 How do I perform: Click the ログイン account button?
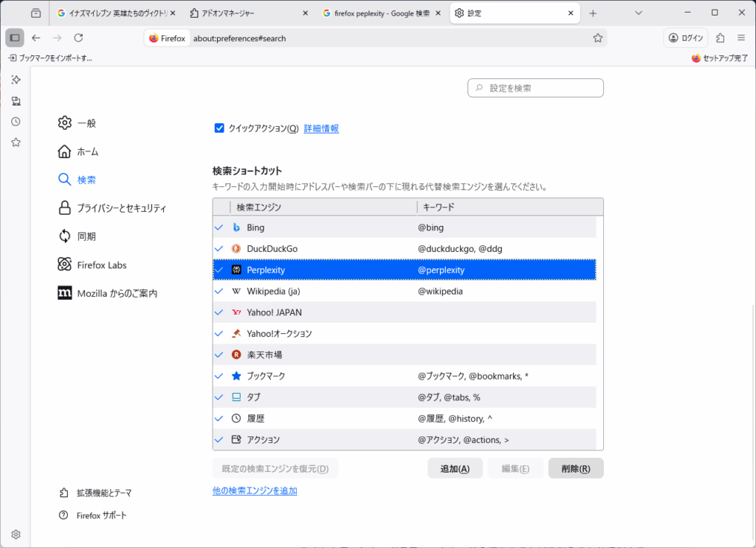687,38
